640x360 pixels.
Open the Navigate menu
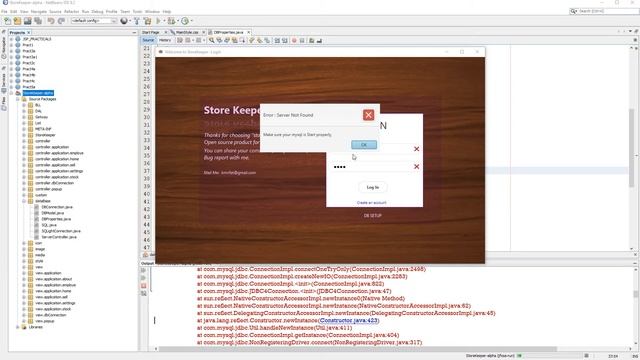point(39,11)
